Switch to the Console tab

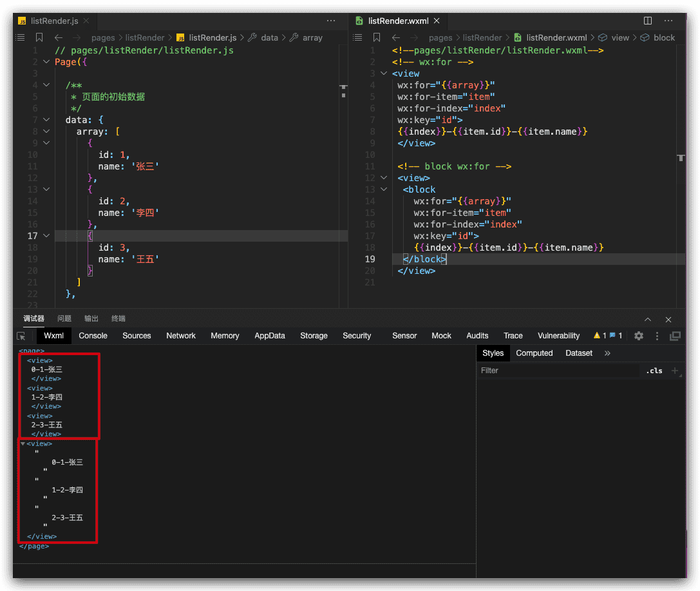[x=93, y=336]
